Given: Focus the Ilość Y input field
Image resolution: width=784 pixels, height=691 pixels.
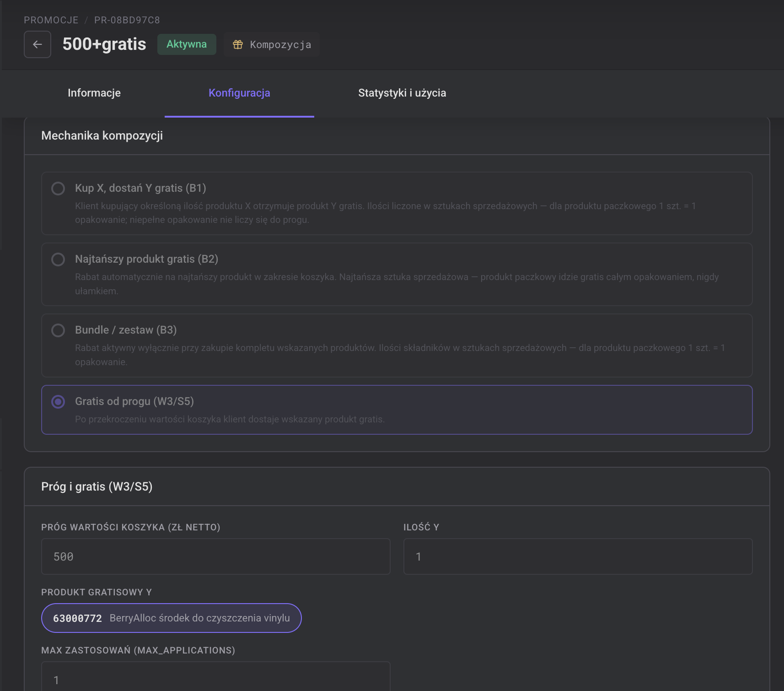Looking at the screenshot, I should 578,556.
